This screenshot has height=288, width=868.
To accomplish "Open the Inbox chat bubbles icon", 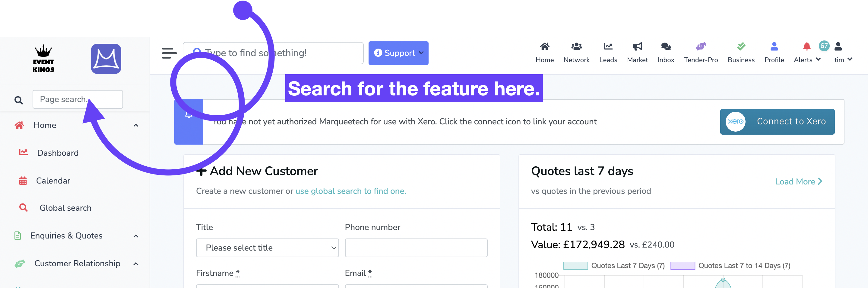I will tap(666, 46).
